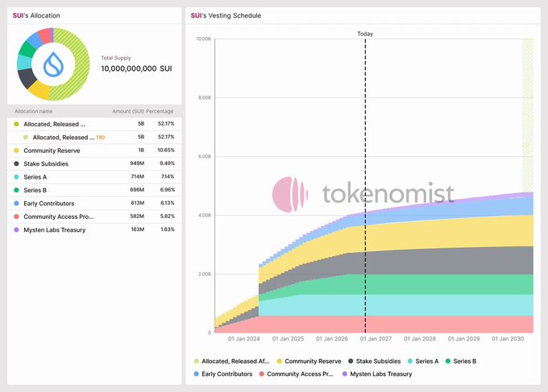Click the yellow Community Reserve donut segment
Image resolution: width=548 pixels, height=392 pixels.
39,90
